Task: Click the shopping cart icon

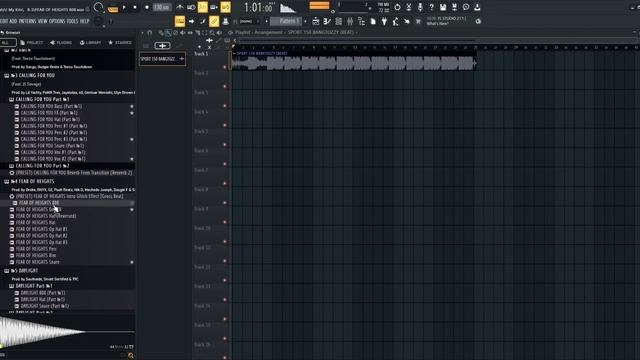Action: [418, 21]
